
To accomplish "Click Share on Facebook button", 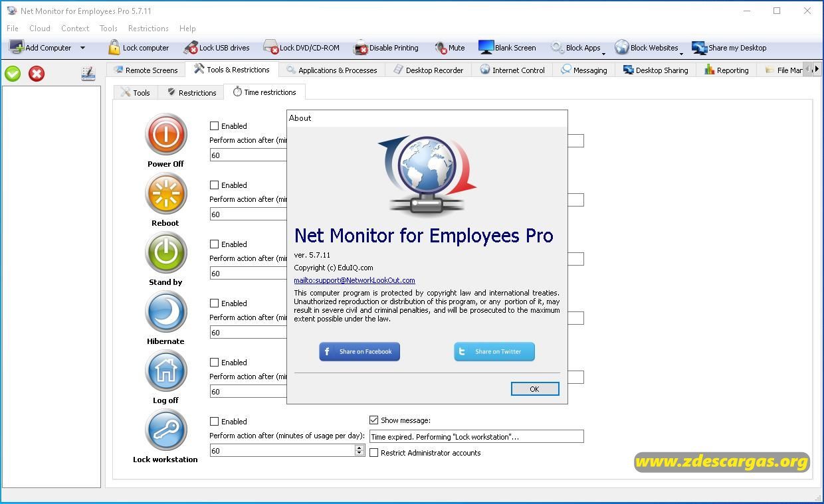I will tap(360, 351).
